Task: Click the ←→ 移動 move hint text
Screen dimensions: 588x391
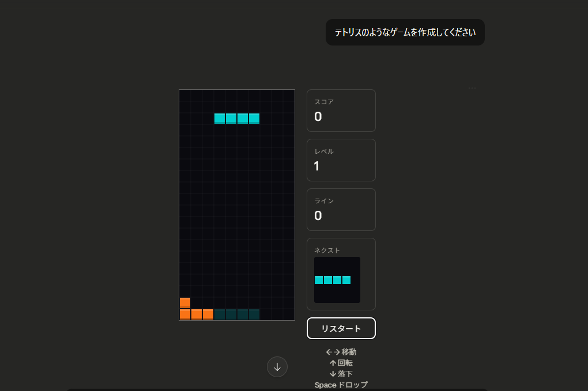Action: [x=341, y=352]
